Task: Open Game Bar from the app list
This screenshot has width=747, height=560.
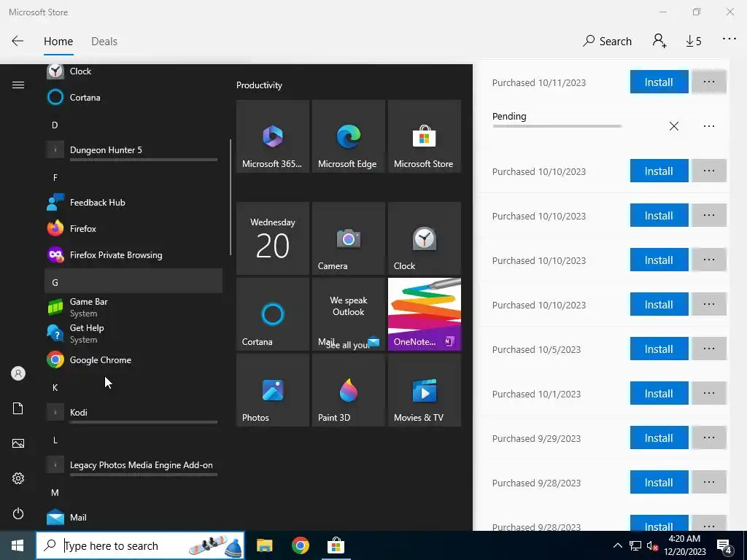Action: pyautogui.click(x=133, y=307)
